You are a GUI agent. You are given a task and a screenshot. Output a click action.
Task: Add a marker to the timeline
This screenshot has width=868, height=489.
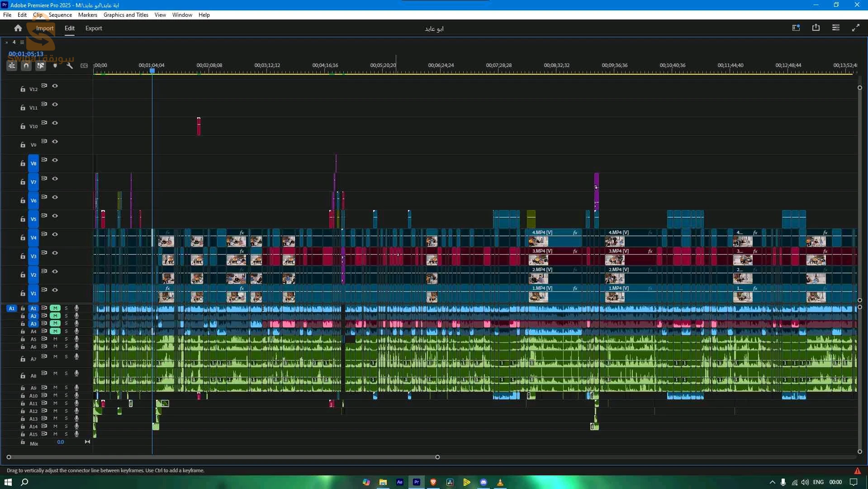pyautogui.click(x=55, y=66)
